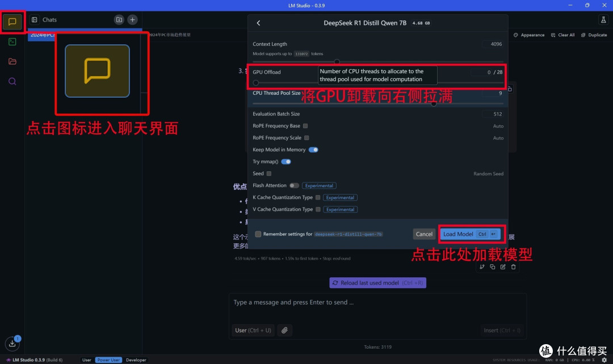Click the Cancel button

tap(424, 234)
